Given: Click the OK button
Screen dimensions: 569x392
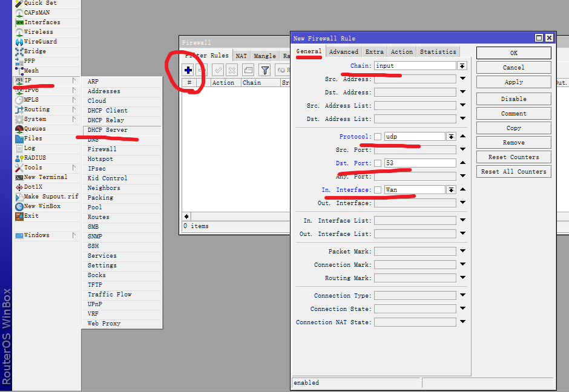Looking at the screenshot, I should coord(513,53).
